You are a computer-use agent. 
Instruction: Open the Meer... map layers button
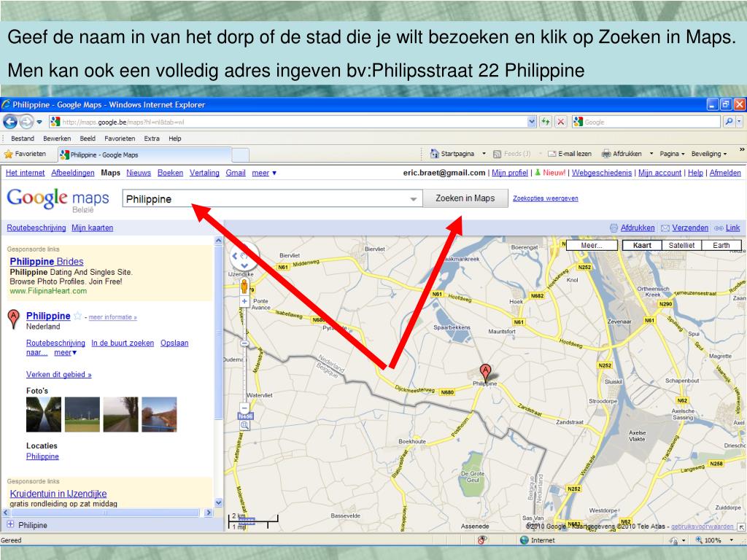tap(591, 245)
